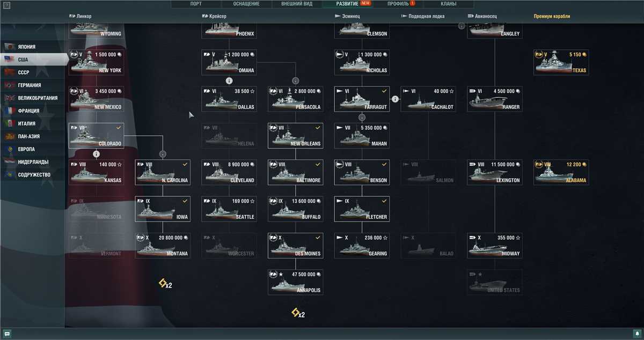Select cruiser Baltimore

(x=296, y=172)
